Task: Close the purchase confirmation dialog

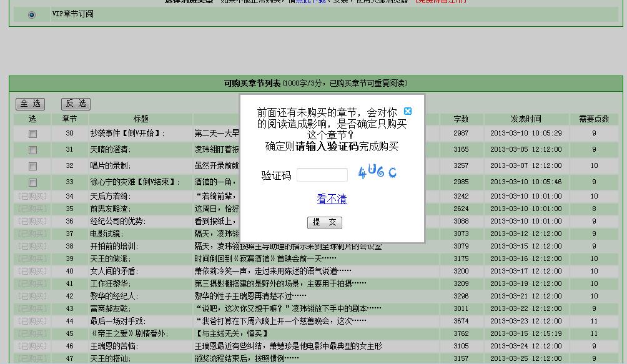Action: point(408,111)
